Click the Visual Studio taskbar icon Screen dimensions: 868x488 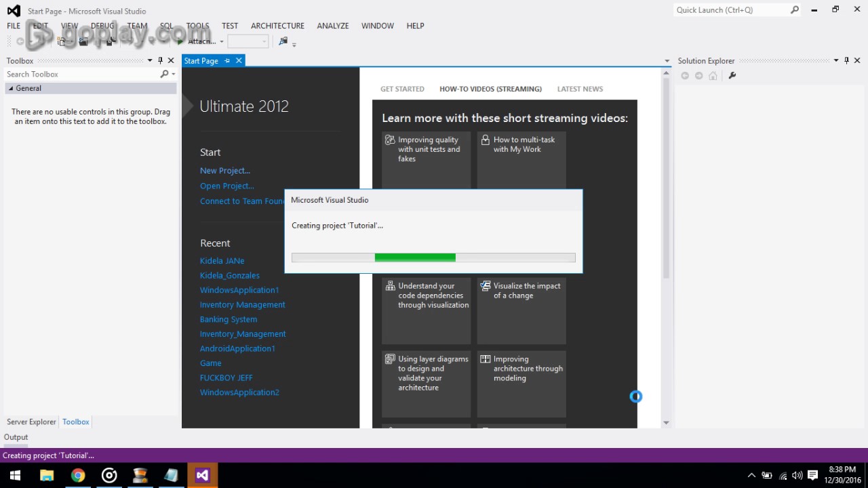(202, 475)
